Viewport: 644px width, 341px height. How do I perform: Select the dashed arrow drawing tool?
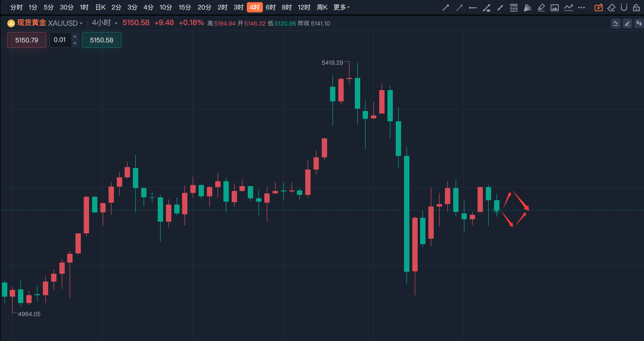tap(459, 8)
